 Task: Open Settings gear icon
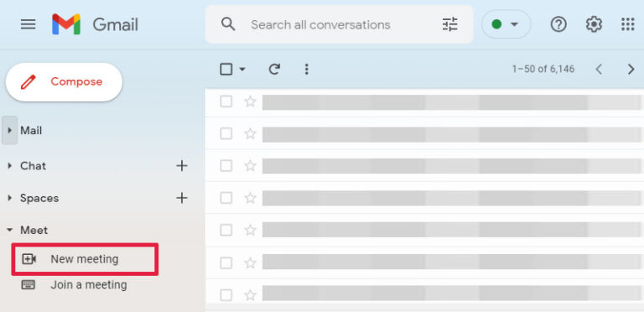(594, 24)
